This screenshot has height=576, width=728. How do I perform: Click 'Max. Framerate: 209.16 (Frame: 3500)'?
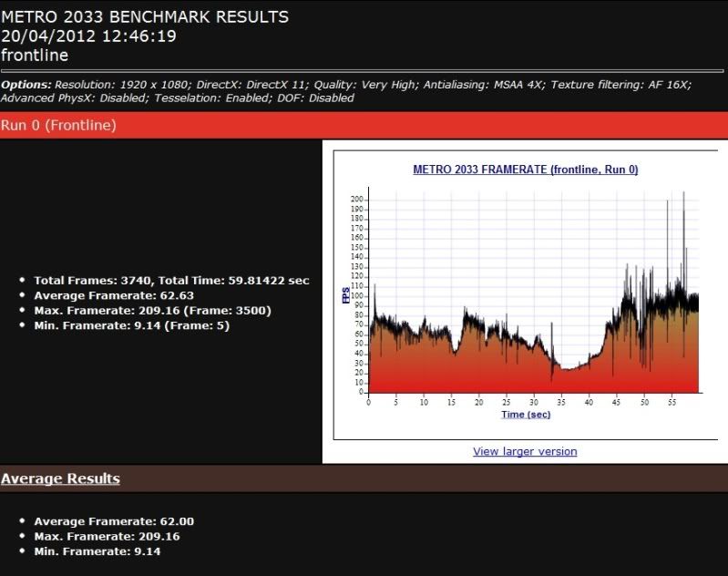click(x=152, y=310)
